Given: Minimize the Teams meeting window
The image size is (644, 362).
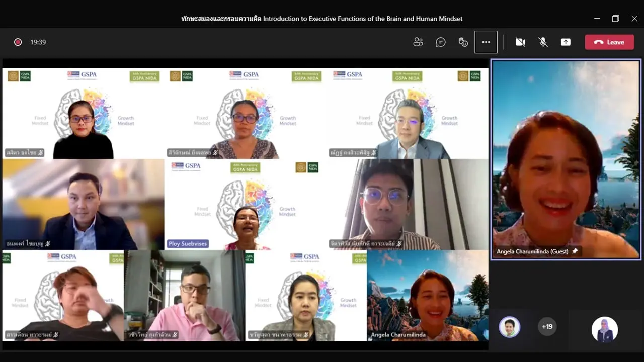Looking at the screenshot, I should pyautogui.click(x=597, y=19).
